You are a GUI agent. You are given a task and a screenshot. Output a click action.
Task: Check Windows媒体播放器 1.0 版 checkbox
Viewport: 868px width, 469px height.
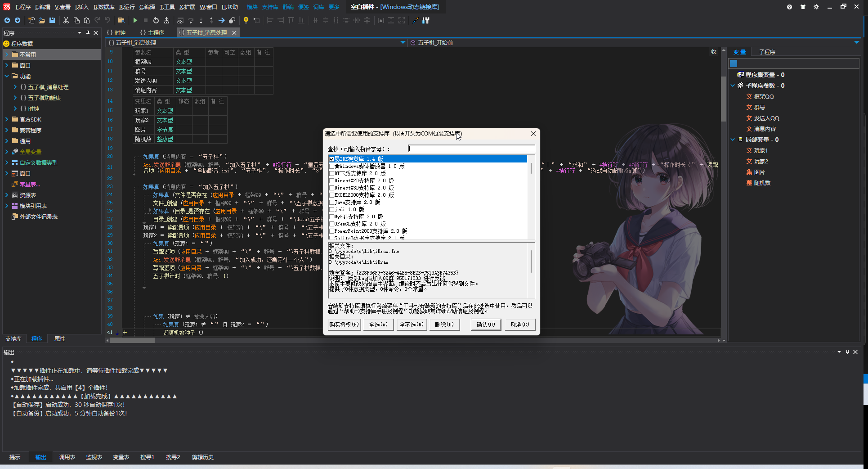click(331, 166)
